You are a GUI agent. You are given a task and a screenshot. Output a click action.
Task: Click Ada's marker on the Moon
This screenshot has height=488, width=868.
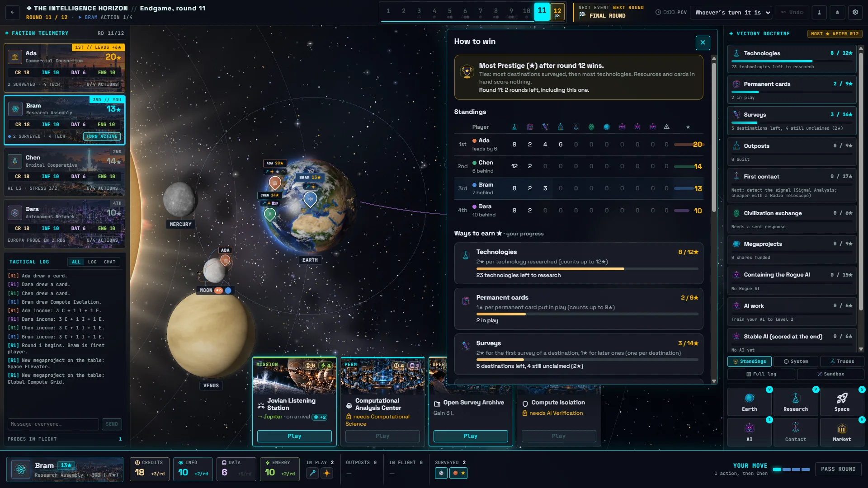pyautogui.click(x=225, y=260)
